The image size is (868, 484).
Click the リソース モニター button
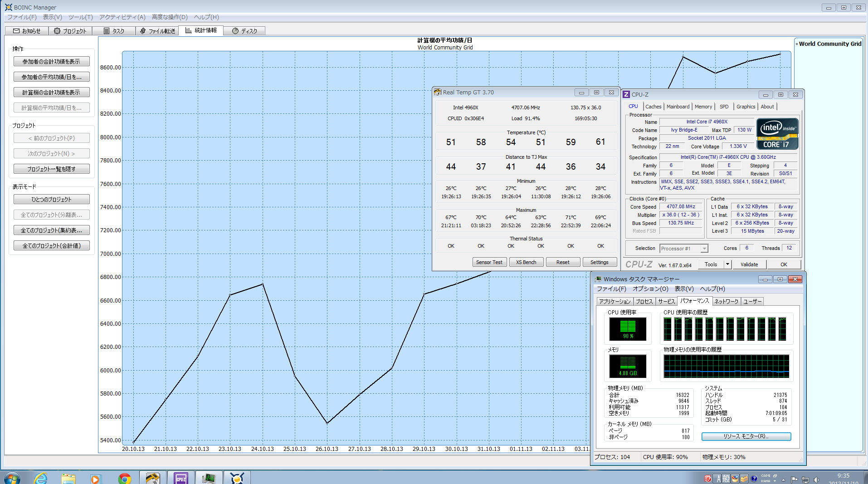(x=746, y=436)
